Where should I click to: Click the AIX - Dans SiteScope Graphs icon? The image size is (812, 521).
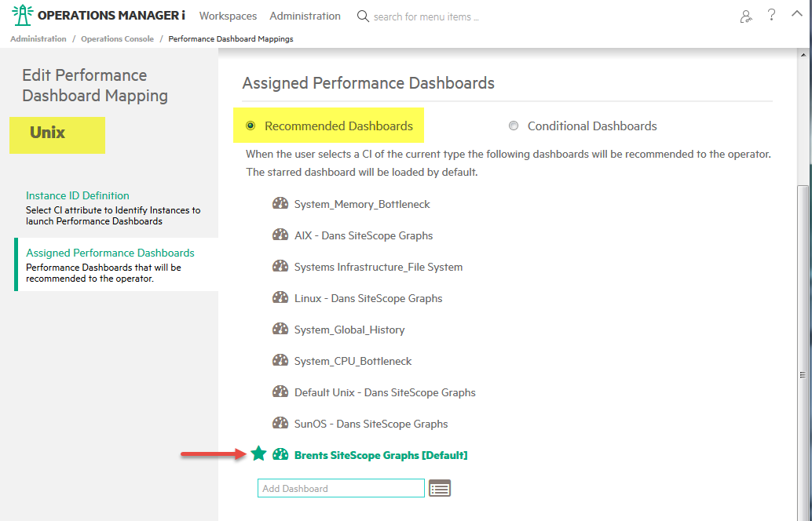point(280,235)
